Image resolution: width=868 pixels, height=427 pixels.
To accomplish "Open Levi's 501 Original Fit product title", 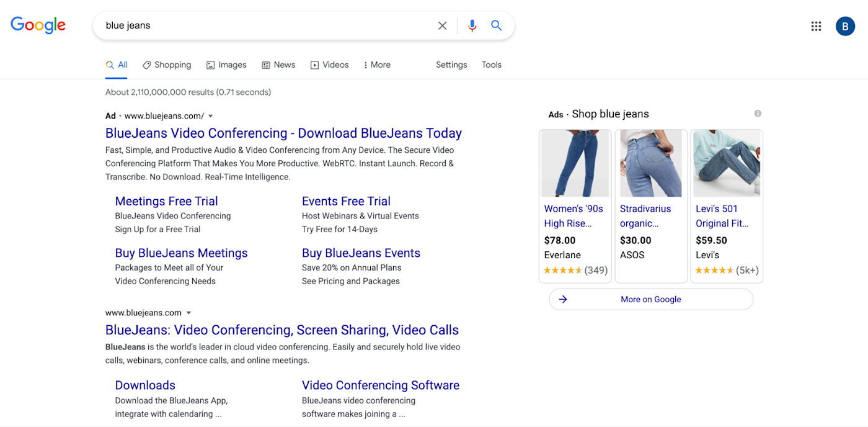I will (722, 216).
